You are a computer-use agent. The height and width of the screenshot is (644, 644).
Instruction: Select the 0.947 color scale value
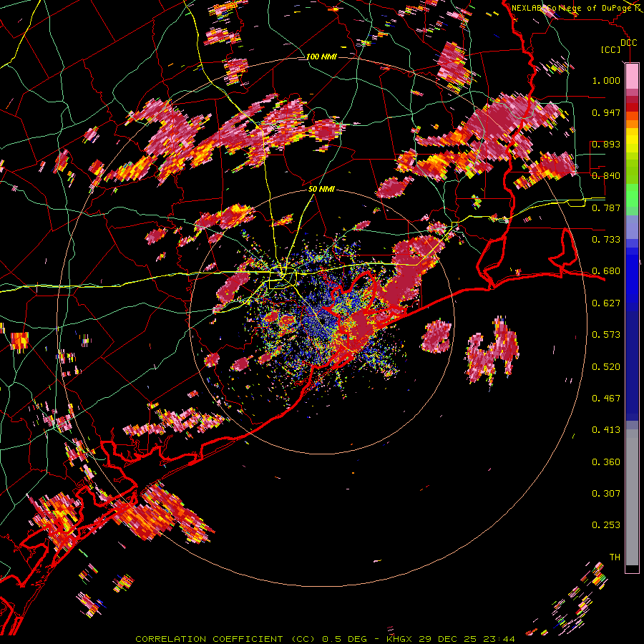click(606, 112)
